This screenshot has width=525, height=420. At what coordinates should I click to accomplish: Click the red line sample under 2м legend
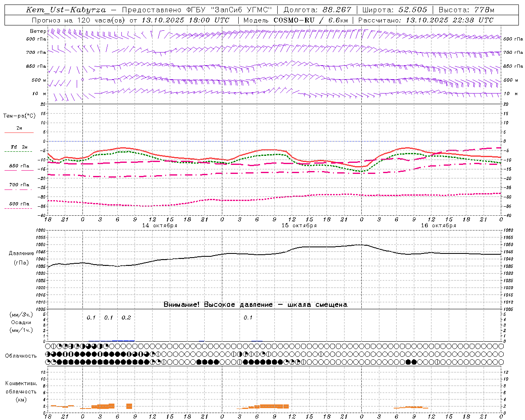click(x=19, y=133)
